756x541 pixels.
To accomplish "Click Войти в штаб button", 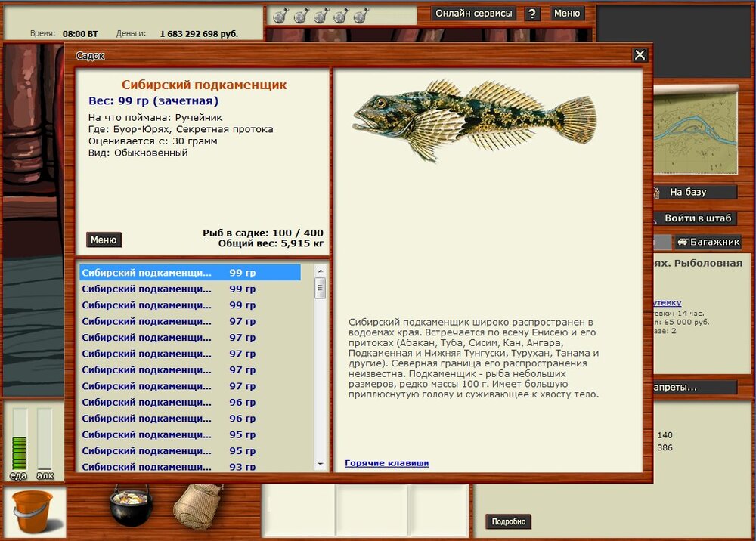I will pyautogui.click(x=695, y=218).
